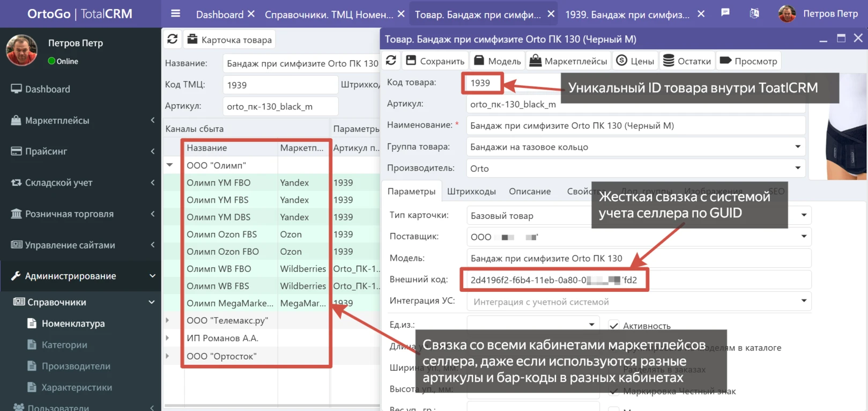This screenshot has height=411, width=868.
Task: Switch to the Штрихкоды tab
Action: pyautogui.click(x=471, y=192)
